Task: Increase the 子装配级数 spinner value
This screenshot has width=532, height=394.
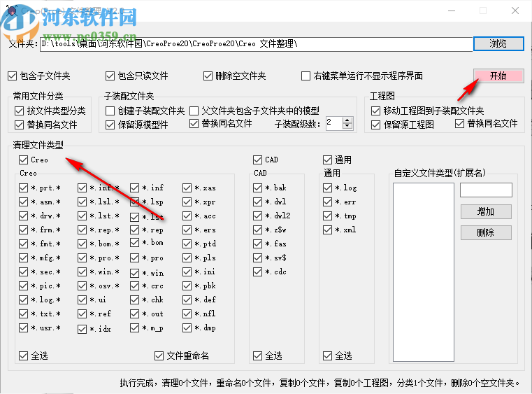Action: click(347, 120)
